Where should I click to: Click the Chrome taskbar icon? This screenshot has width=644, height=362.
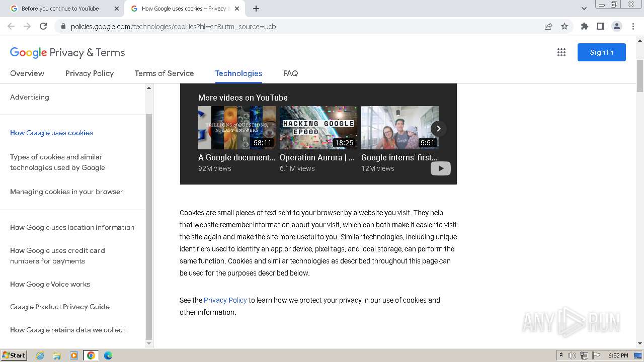coord(91,355)
